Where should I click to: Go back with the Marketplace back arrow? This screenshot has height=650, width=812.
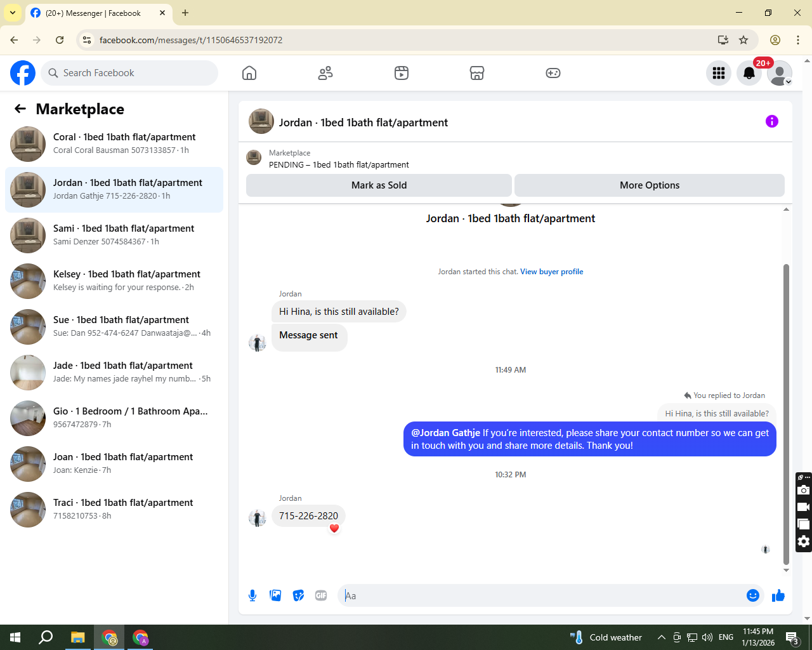click(x=20, y=109)
